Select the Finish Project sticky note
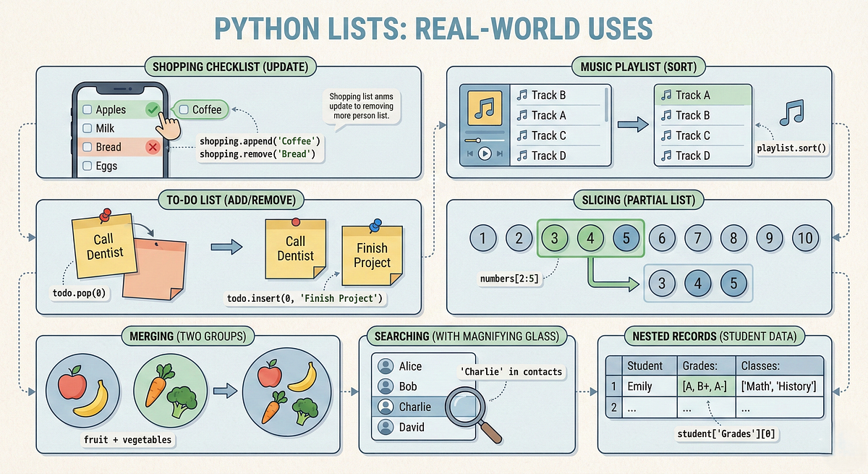Image resolution: width=868 pixels, height=474 pixels. tap(373, 255)
